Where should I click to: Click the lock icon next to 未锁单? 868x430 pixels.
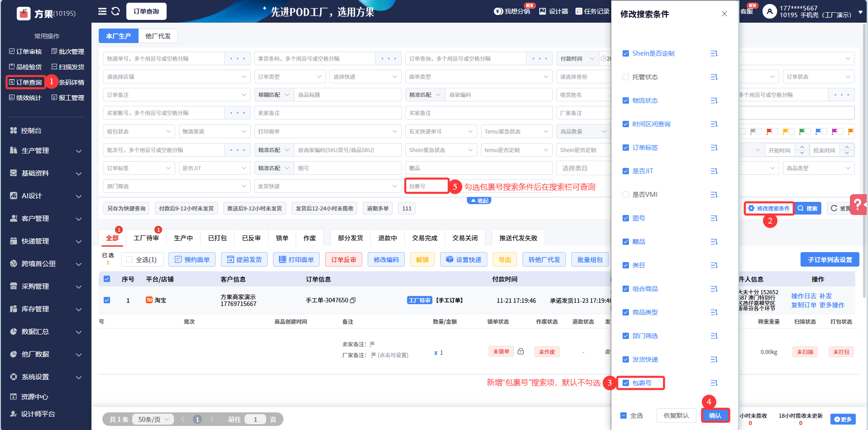tap(521, 352)
